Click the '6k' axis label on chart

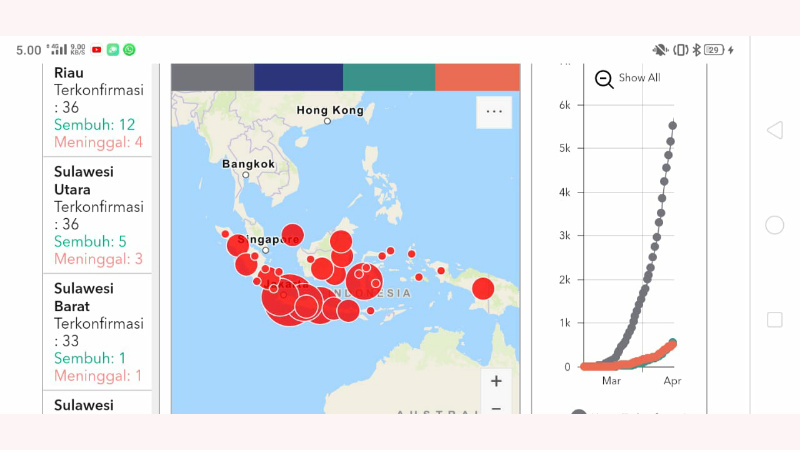[x=565, y=105]
